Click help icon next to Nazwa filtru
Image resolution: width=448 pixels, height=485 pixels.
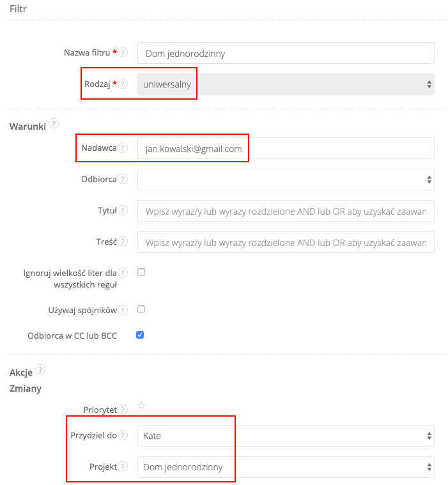tap(123, 52)
